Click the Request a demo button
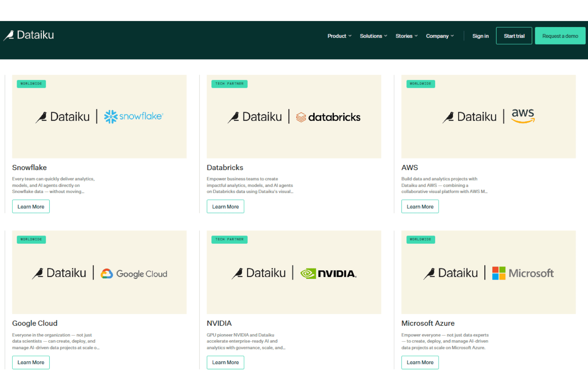The height and width of the screenshot is (392, 588). point(560,36)
